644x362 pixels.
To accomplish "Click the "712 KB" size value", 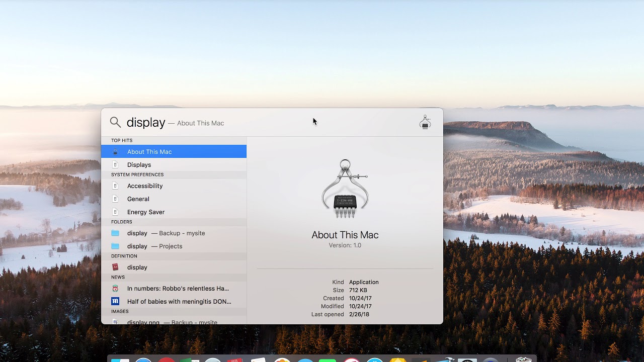I will [x=358, y=290].
